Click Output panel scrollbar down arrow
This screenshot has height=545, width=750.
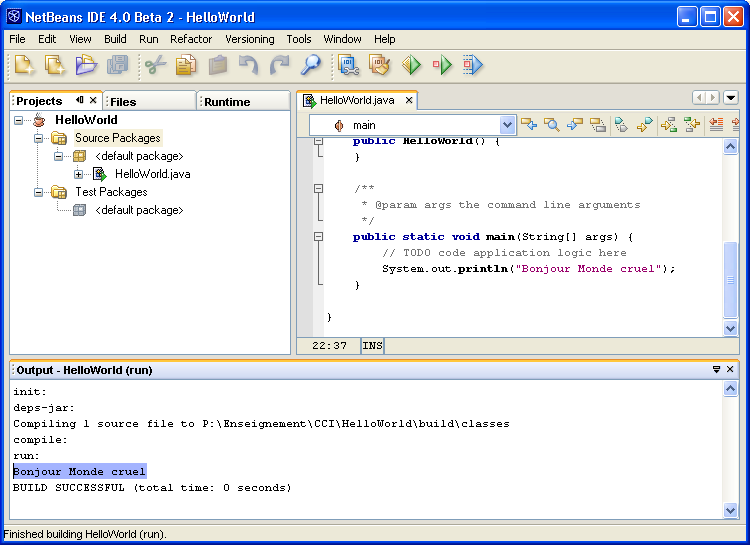coord(730,510)
